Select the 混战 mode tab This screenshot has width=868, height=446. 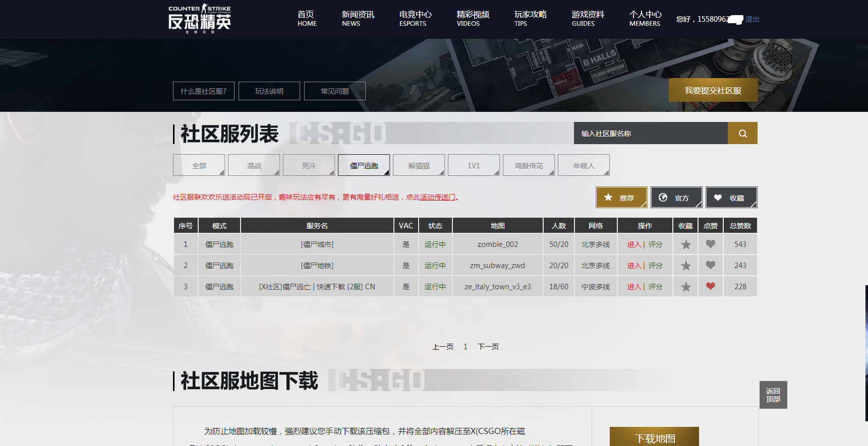(254, 165)
